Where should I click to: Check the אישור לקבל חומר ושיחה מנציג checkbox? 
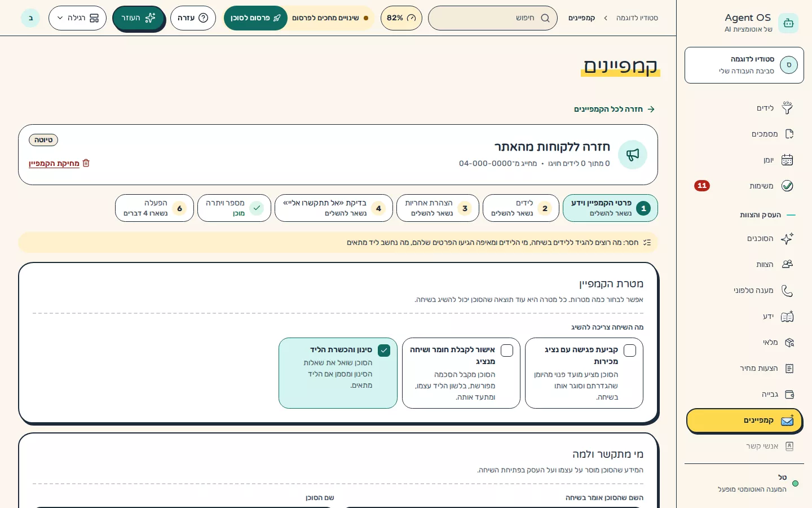coord(507,351)
